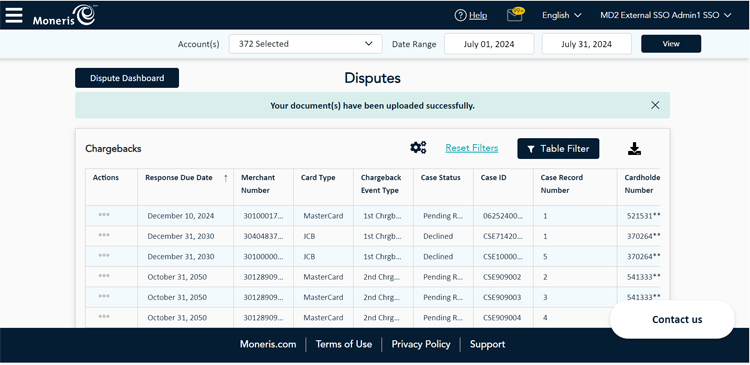Click case ID 06252400... cell
This screenshot has width=750, height=365.
click(x=503, y=216)
